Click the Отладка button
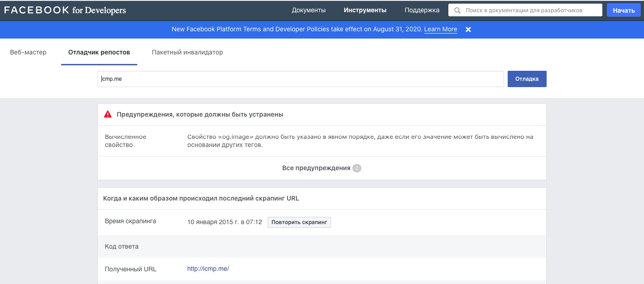Image resolution: width=644 pixels, height=284 pixels. pos(527,78)
